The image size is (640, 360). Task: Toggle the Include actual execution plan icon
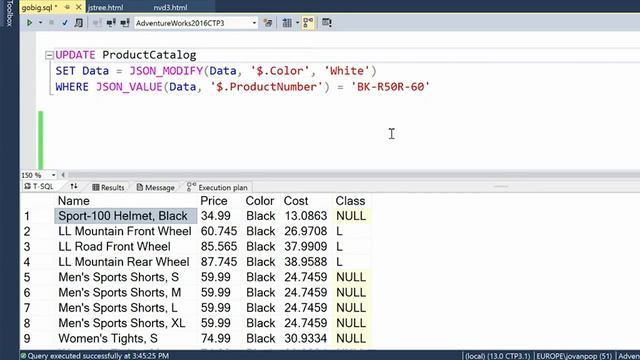308,23
